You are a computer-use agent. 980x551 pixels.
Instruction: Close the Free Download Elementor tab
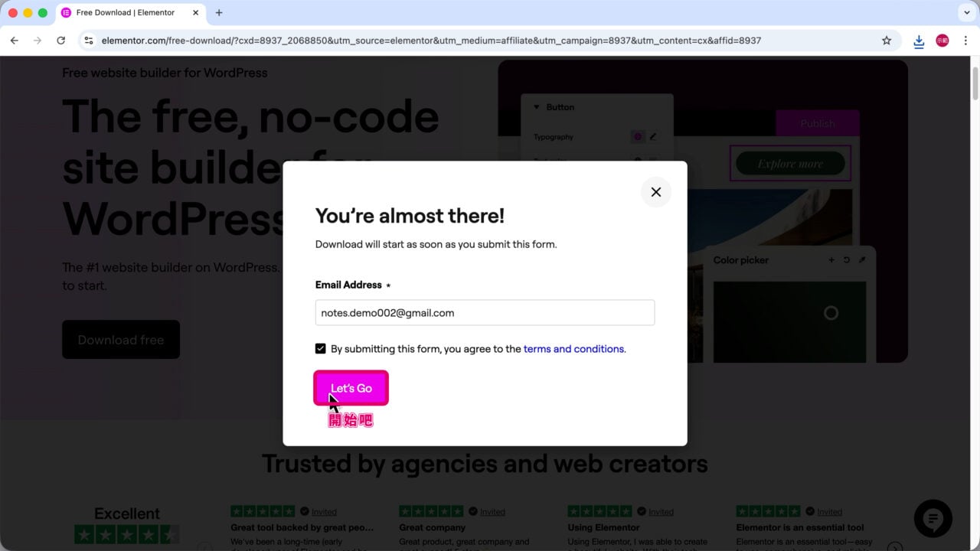tap(194, 13)
